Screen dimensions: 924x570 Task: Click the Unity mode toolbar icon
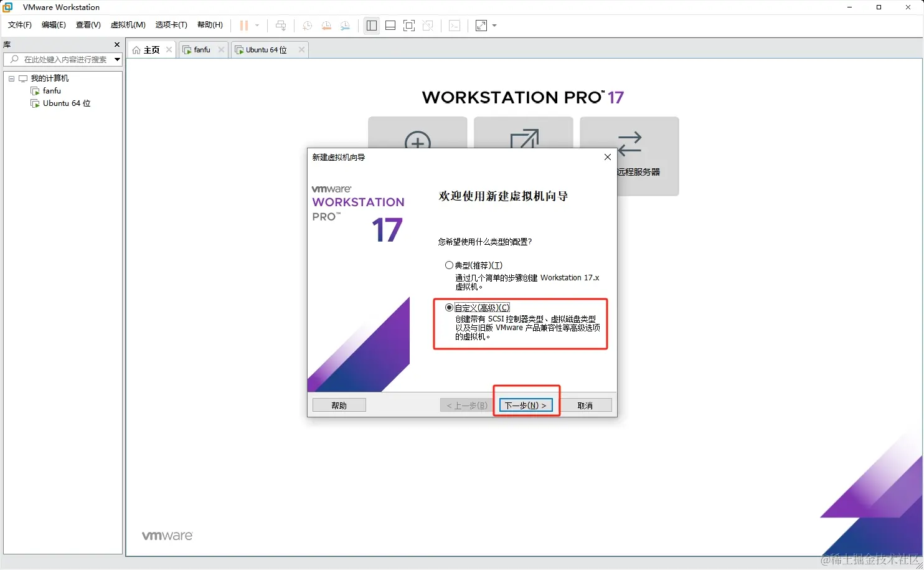[x=428, y=26]
